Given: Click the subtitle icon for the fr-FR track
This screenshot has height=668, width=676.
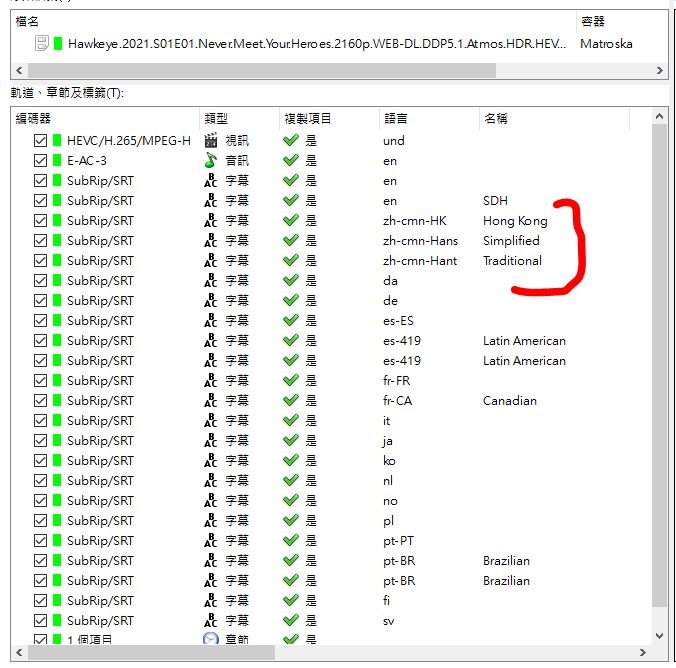Looking at the screenshot, I should pos(210,380).
